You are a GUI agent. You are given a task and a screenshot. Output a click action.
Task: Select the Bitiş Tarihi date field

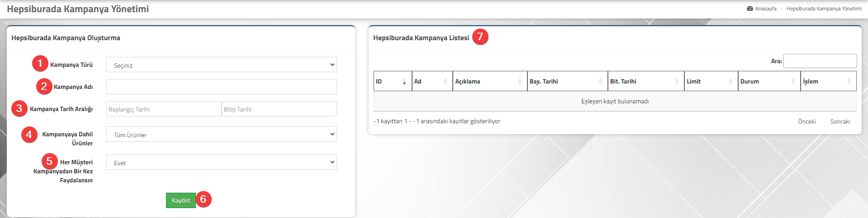click(x=279, y=109)
